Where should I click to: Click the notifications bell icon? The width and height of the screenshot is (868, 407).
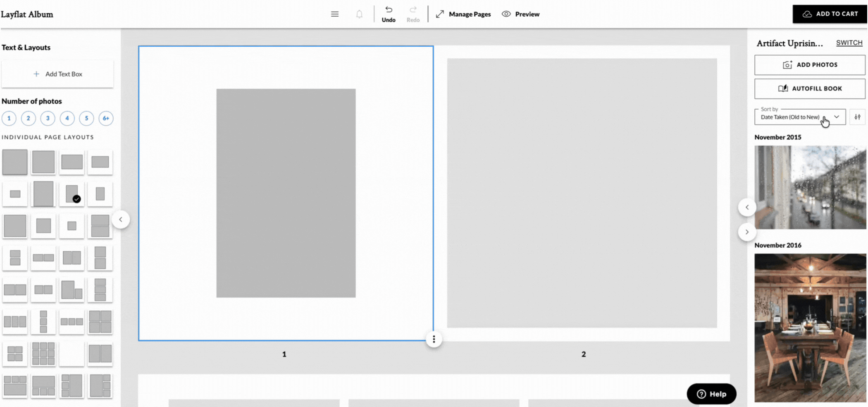(x=359, y=14)
